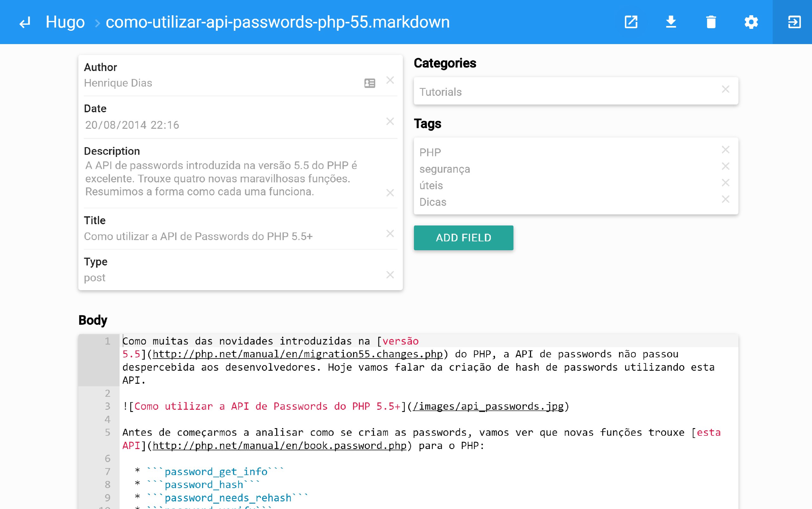
Task: Open the Hugo breadcrumb link
Action: click(65, 22)
